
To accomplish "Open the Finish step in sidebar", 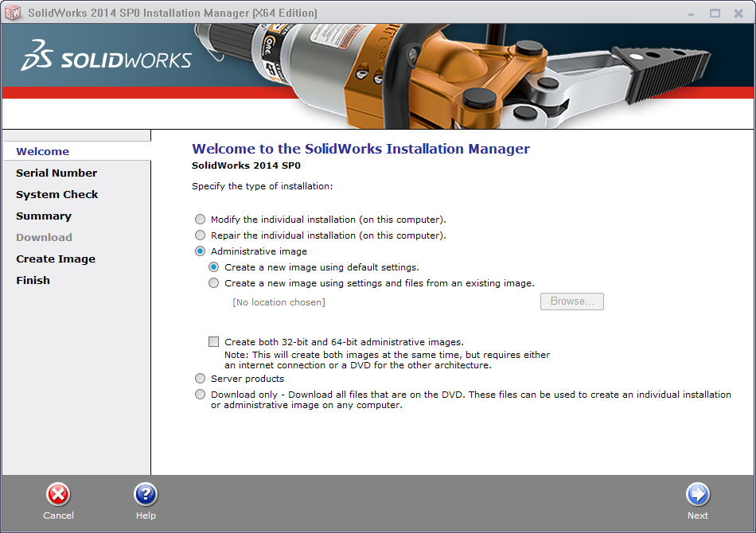I will (33, 281).
